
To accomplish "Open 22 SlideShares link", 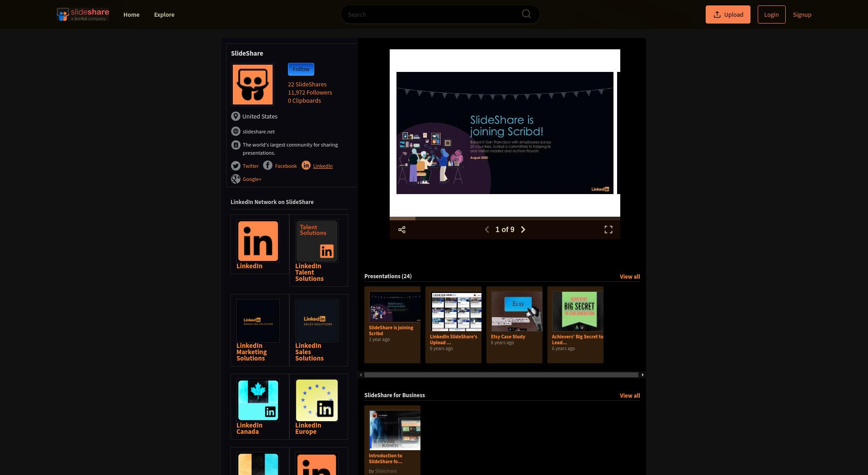I will 307,85.
